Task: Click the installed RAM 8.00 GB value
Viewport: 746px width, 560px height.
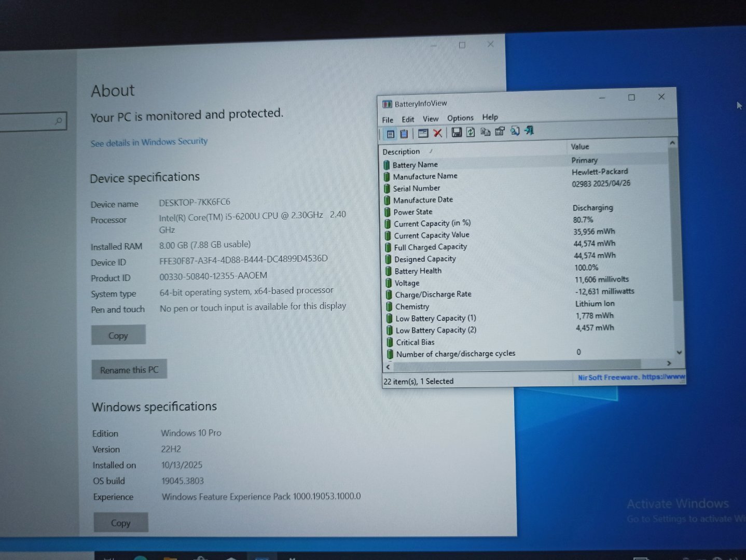Action: click(205, 245)
